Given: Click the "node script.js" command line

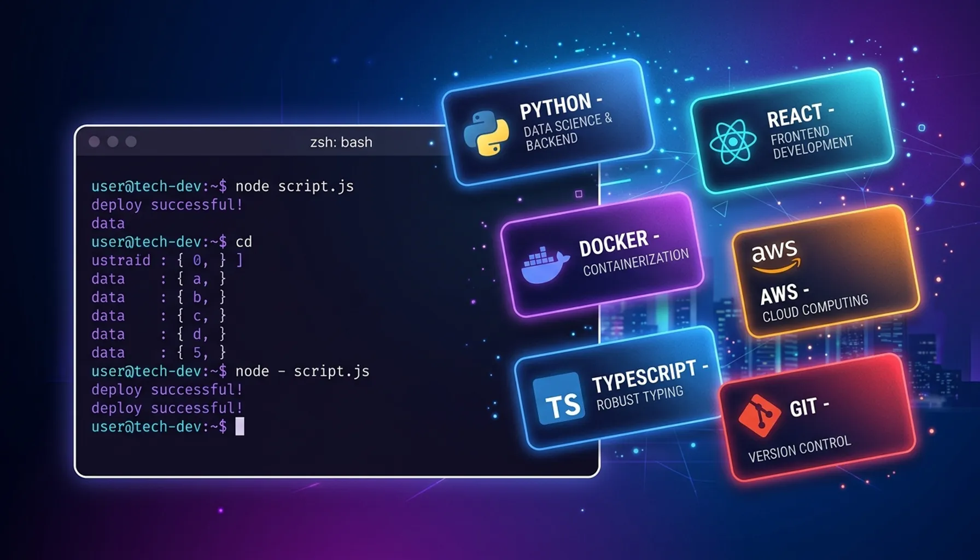Looking at the screenshot, I should pyautogui.click(x=223, y=186).
